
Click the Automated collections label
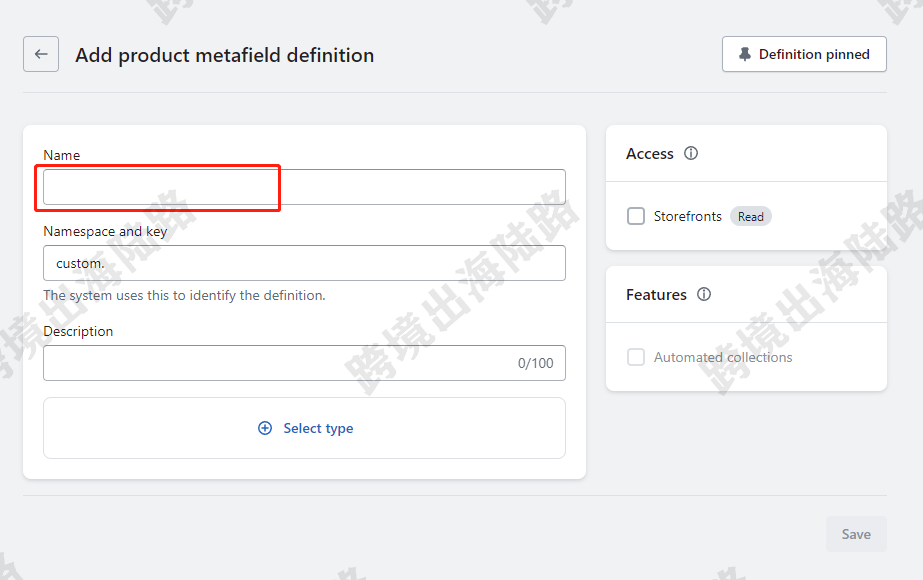coord(723,357)
